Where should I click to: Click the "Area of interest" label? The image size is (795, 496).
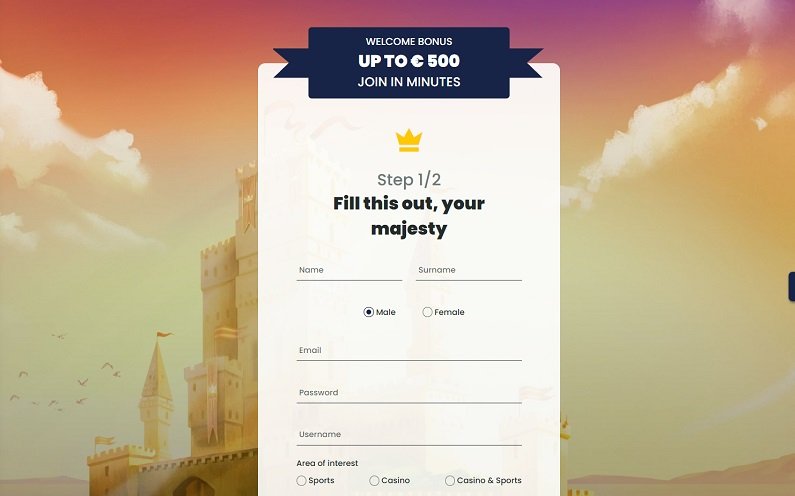coord(327,463)
